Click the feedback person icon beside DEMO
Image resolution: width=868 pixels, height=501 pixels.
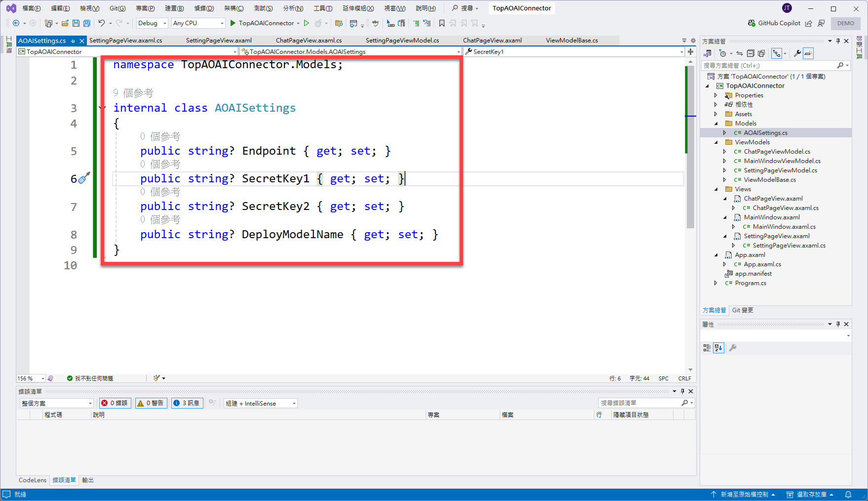[x=821, y=23]
